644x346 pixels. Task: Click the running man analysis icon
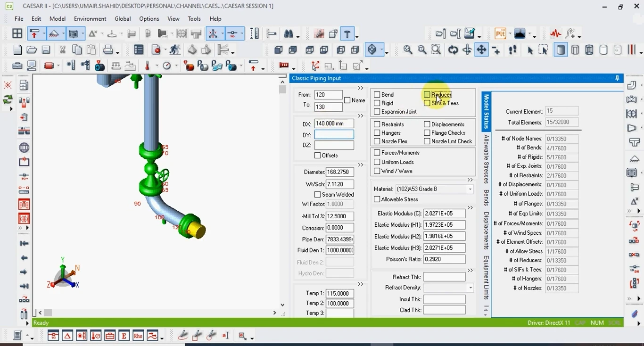(x=175, y=50)
